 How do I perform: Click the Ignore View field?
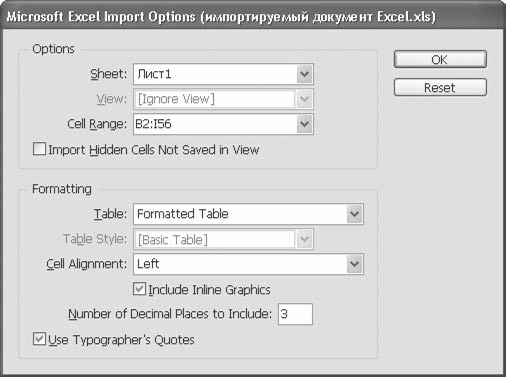coord(215,99)
